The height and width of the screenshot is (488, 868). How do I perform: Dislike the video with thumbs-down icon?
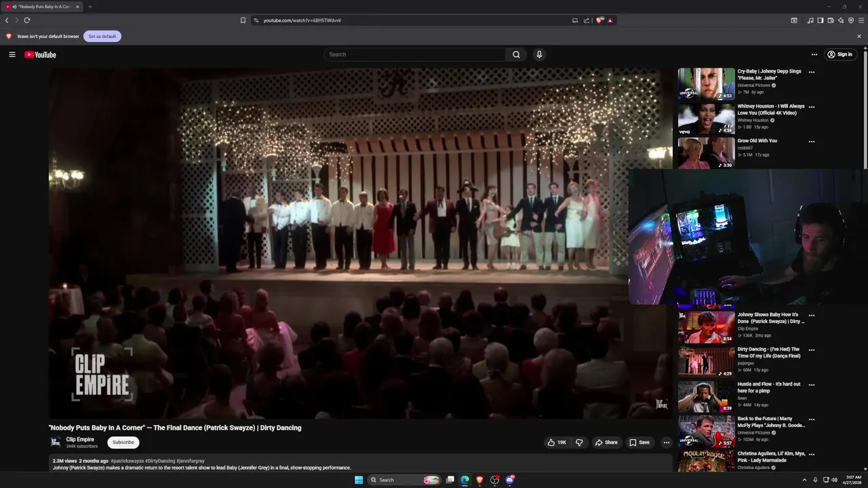pyautogui.click(x=579, y=443)
